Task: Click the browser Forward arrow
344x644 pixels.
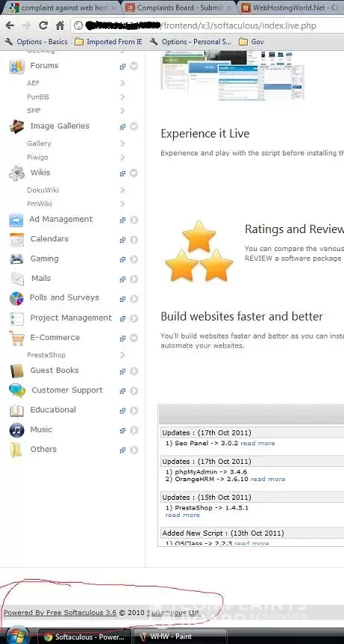Action: 26,25
